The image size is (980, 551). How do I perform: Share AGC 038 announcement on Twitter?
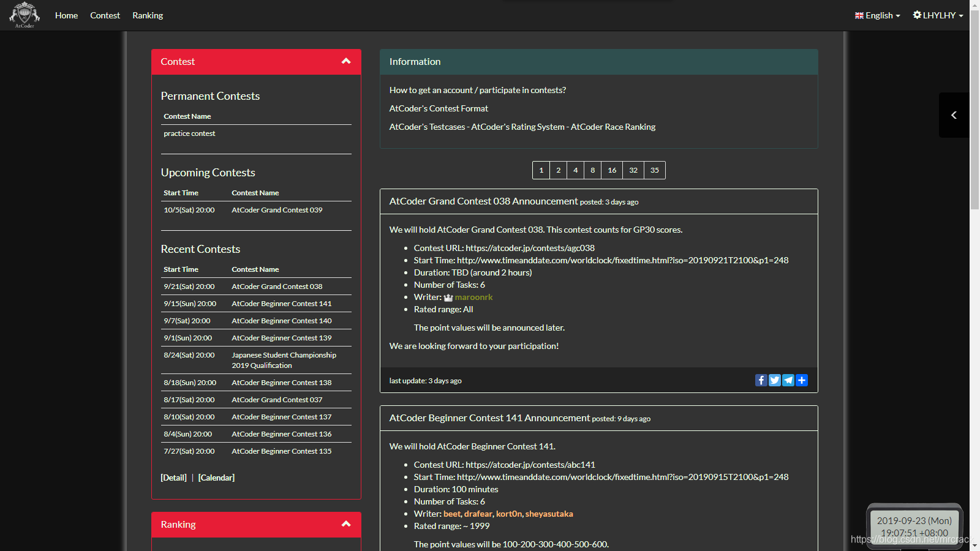point(774,380)
